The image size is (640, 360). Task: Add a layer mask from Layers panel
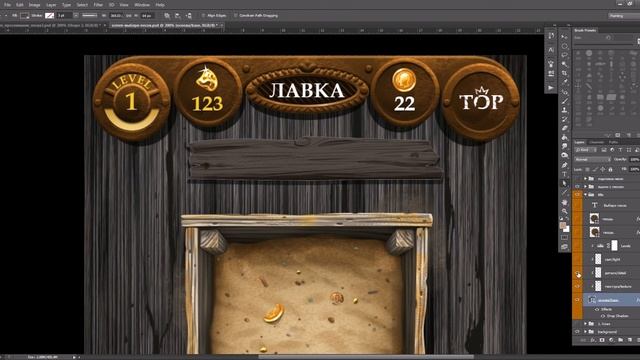point(602,340)
